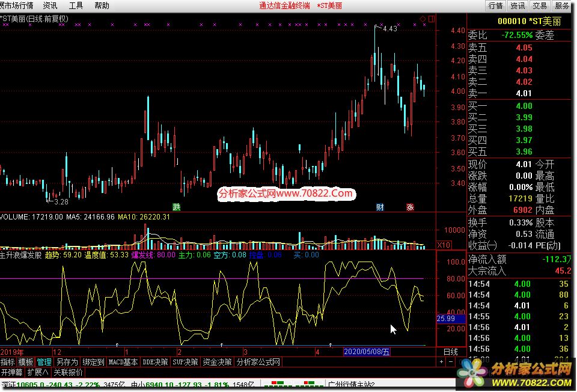Click the 卖一 price 4.01
Viewport: 577px width, 392px height.
click(524, 93)
